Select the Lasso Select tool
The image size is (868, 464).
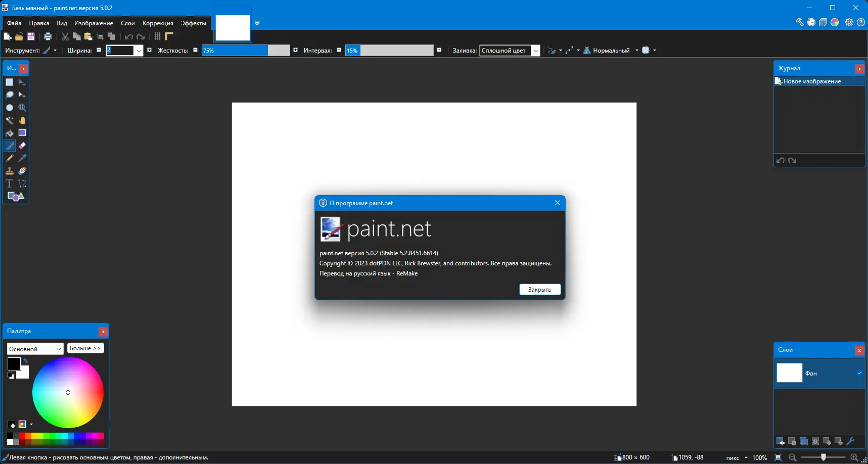(x=10, y=95)
